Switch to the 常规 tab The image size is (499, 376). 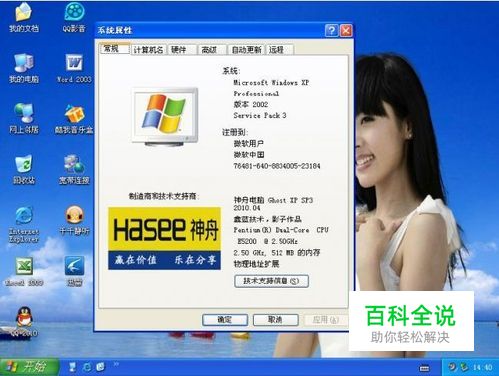tap(114, 49)
